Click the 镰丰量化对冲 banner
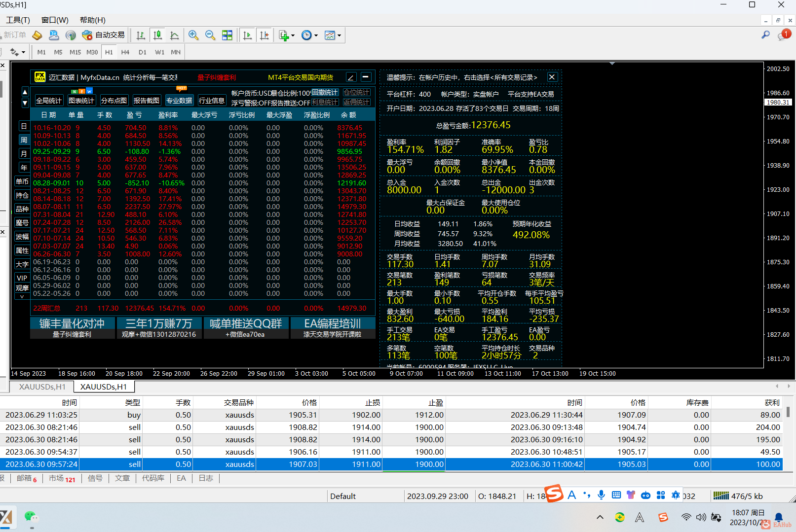This screenshot has width=796, height=532. [x=72, y=328]
